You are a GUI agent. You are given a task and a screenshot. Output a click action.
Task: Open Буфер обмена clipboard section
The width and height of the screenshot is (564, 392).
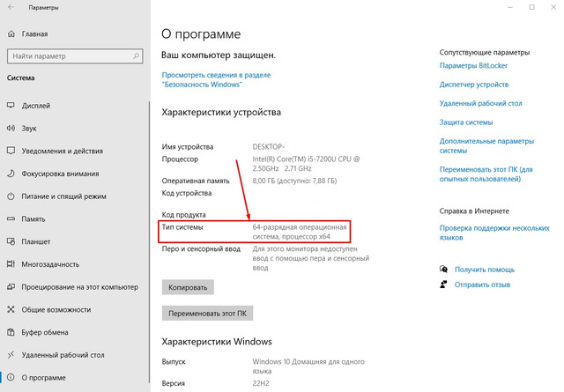coord(48,333)
